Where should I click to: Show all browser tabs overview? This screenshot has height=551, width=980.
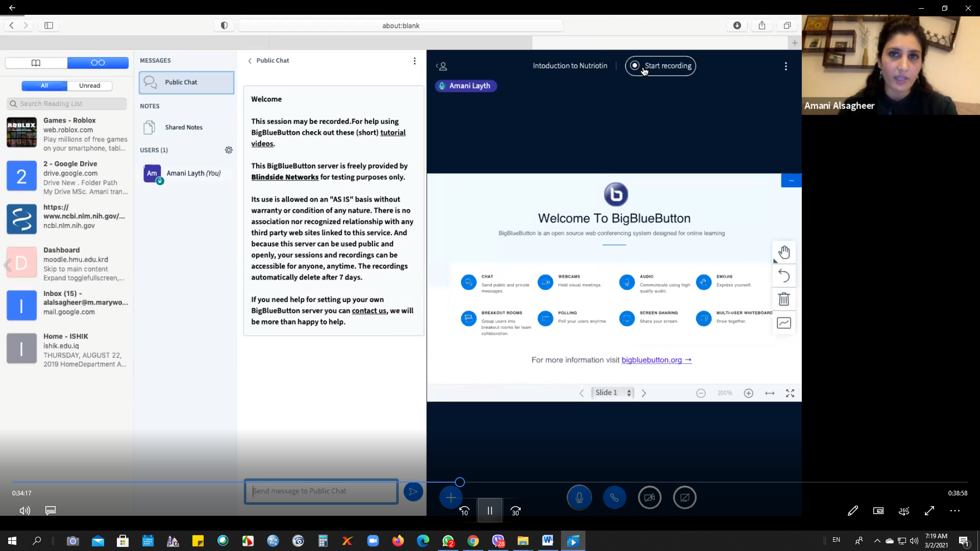(787, 26)
